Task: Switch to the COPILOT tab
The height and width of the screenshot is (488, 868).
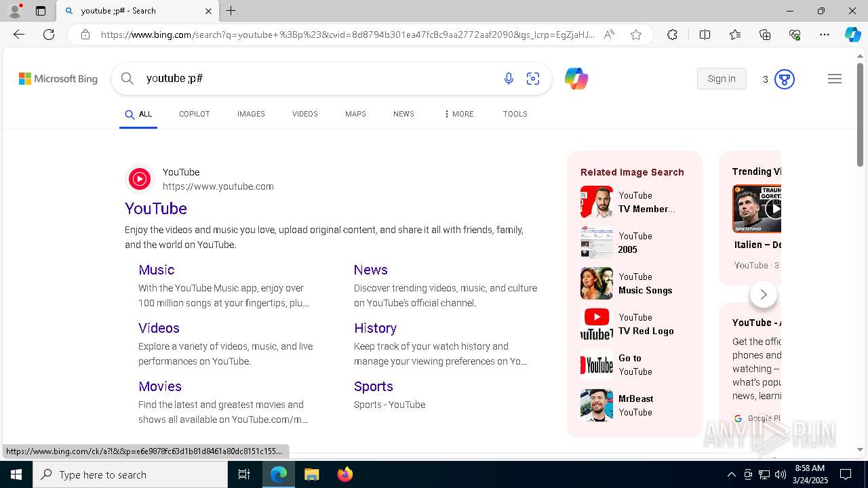Action: pyautogui.click(x=194, y=114)
